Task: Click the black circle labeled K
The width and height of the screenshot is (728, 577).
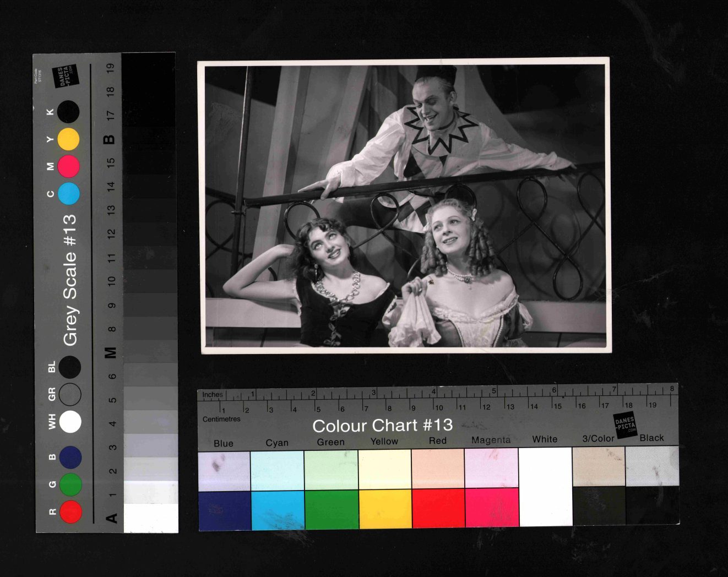Action: tap(69, 112)
